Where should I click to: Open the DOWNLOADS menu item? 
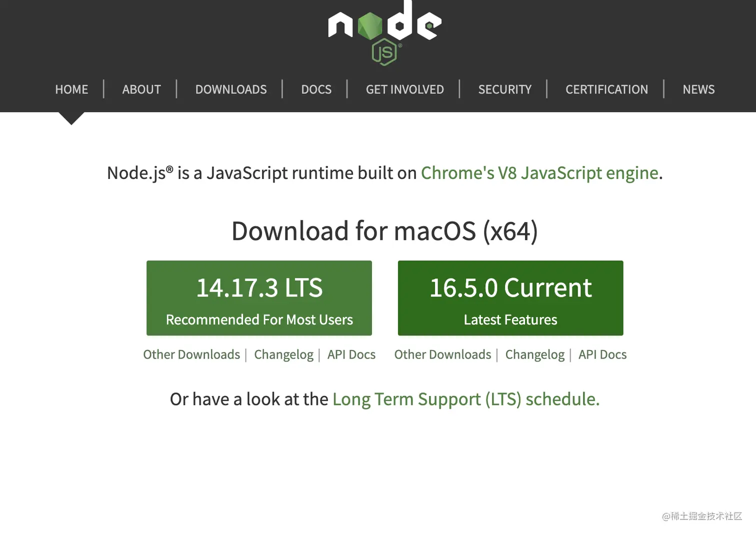click(231, 89)
